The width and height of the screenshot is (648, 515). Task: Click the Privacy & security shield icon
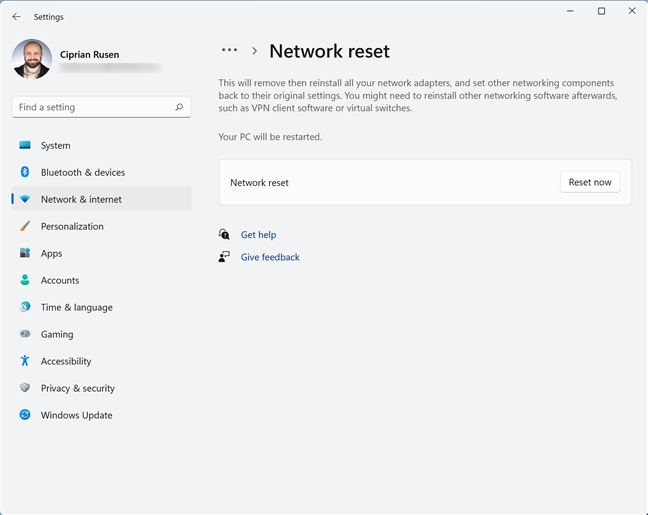(x=25, y=389)
